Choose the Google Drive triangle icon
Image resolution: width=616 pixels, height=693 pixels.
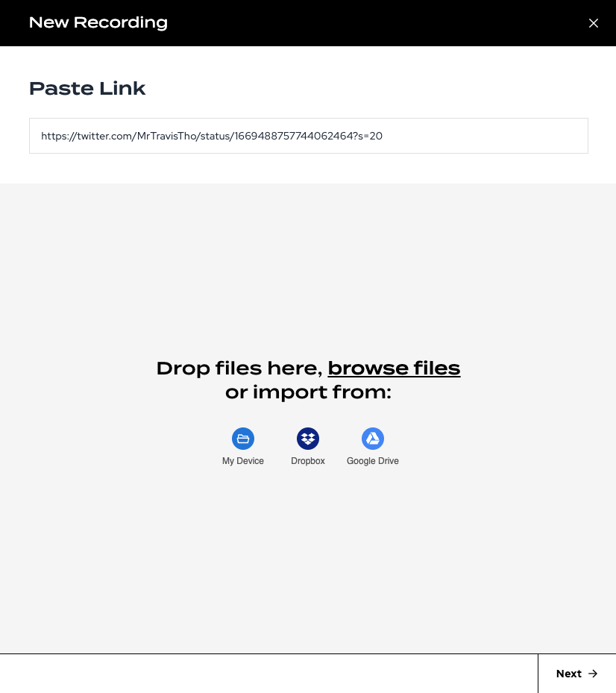coord(373,439)
